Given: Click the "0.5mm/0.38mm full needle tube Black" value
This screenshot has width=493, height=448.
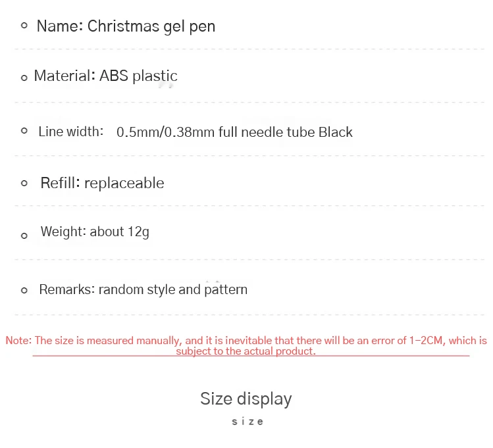Looking at the screenshot, I should click(x=234, y=132).
